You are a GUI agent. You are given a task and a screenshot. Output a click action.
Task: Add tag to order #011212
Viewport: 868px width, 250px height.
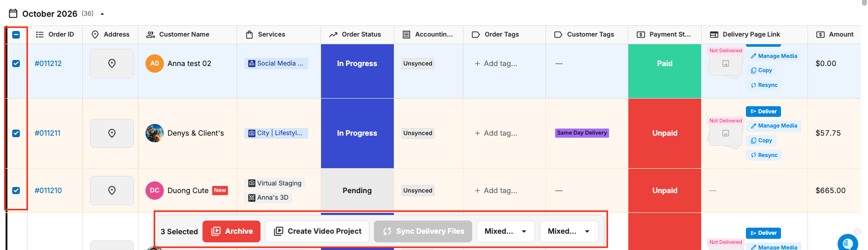(x=496, y=64)
